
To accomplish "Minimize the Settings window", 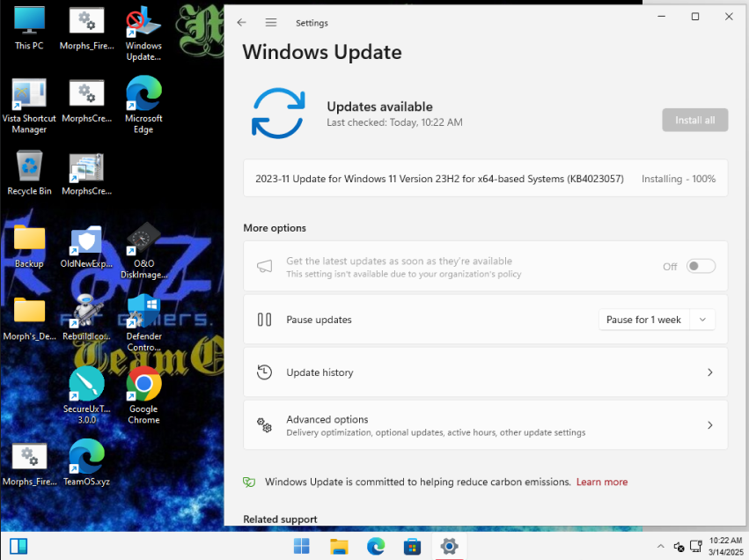I will click(x=662, y=17).
